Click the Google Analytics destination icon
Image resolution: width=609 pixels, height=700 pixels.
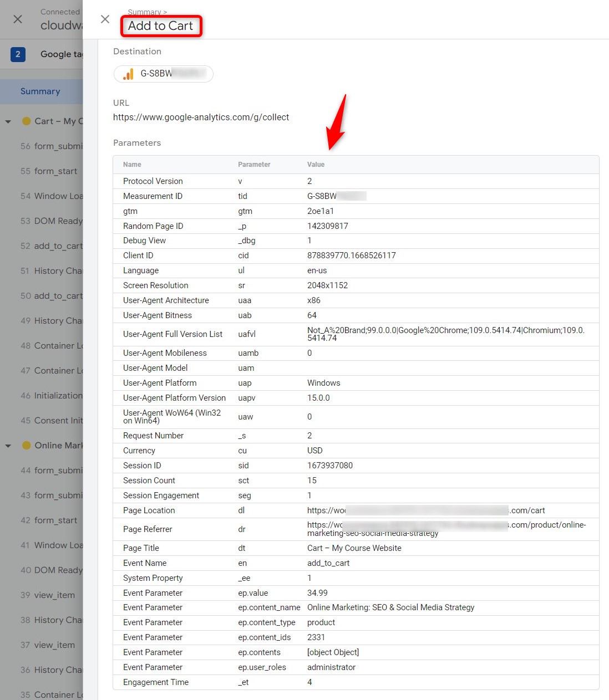coord(128,74)
